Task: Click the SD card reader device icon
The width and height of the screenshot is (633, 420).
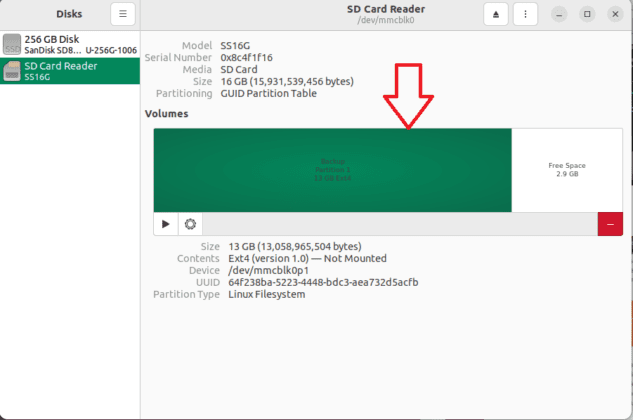Action: click(12, 70)
